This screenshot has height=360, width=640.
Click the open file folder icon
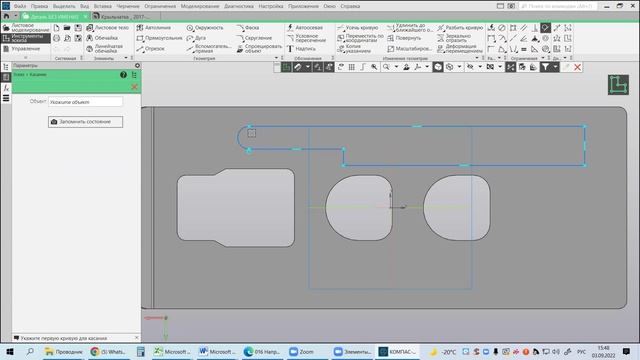pos(67,28)
